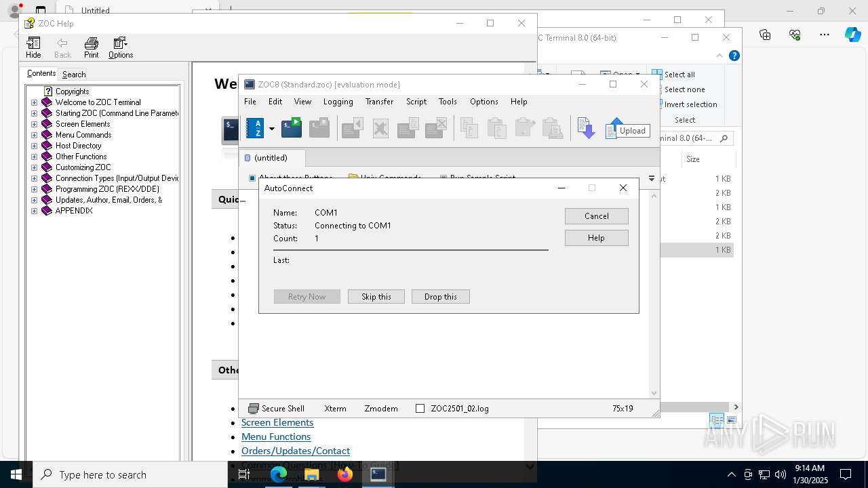Click the disabled Paste clipboard toolbar icon
The width and height of the screenshot is (868, 488).
tap(496, 127)
